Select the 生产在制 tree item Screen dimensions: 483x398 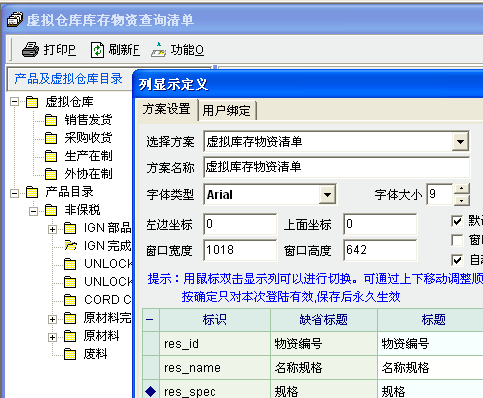tap(88, 156)
